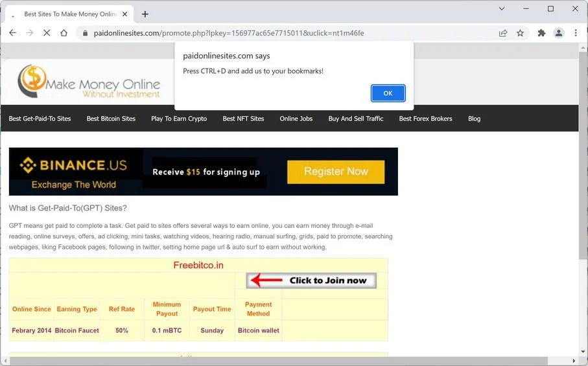Open Best Forex Brokers menu
The image size is (588, 366).
coord(426,119)
